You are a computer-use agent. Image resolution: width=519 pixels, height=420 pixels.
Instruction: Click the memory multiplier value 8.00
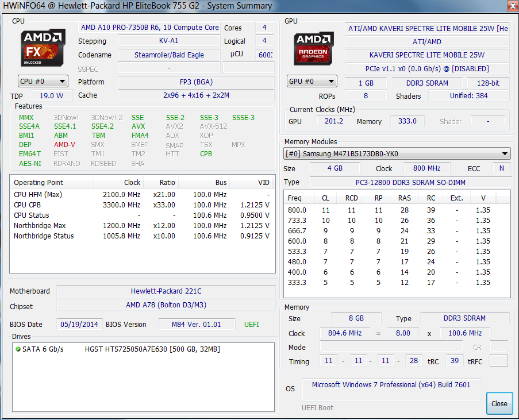pyautogui.click(x=403, y=333)
